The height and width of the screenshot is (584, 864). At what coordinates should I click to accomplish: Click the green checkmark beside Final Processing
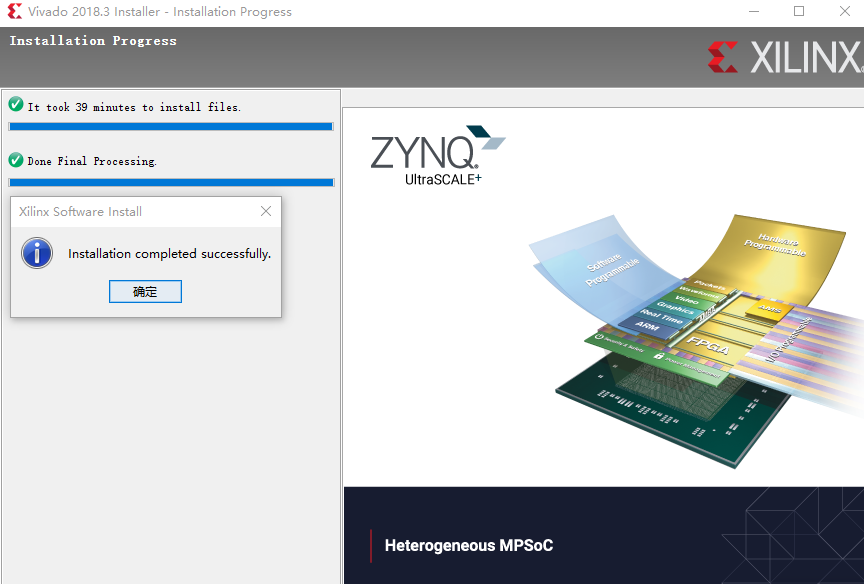tap(16, 160)
